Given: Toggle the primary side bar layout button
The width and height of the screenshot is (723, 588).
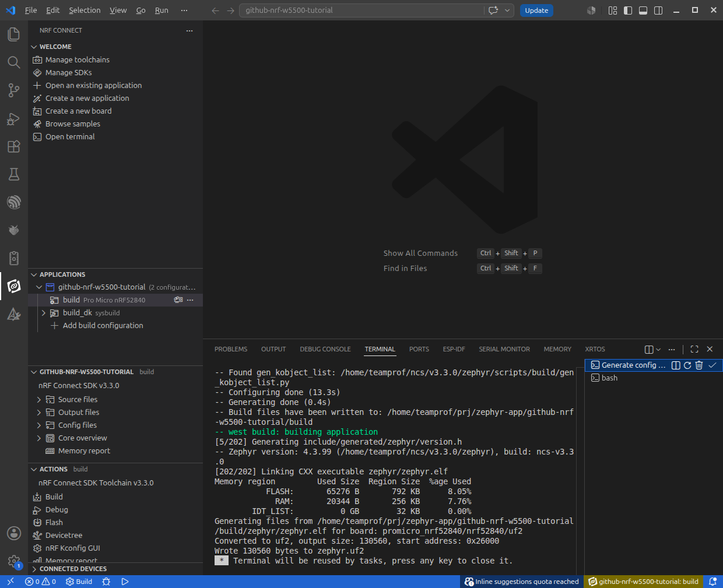Looking at the screenshot, I should 628,10.
